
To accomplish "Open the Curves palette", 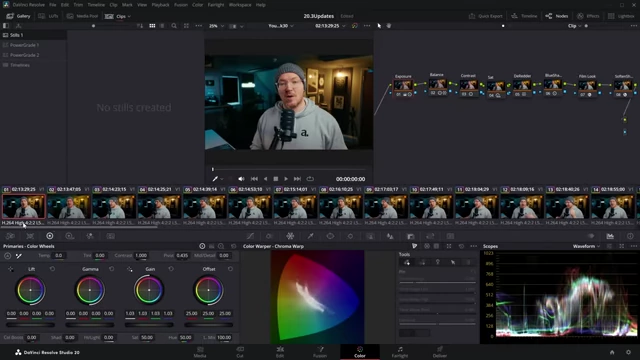I will click(250, 236).
